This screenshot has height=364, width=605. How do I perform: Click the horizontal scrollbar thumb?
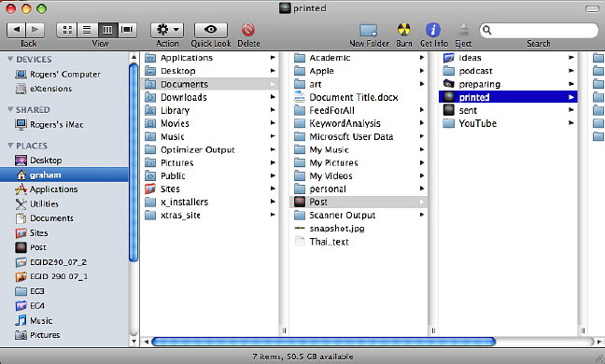click(324, 342)
